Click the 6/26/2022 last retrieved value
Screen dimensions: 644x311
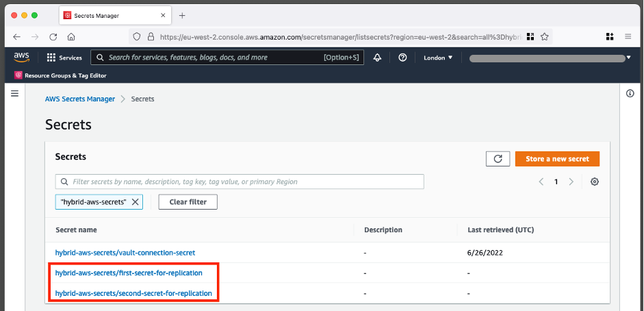tap(485, 253)
